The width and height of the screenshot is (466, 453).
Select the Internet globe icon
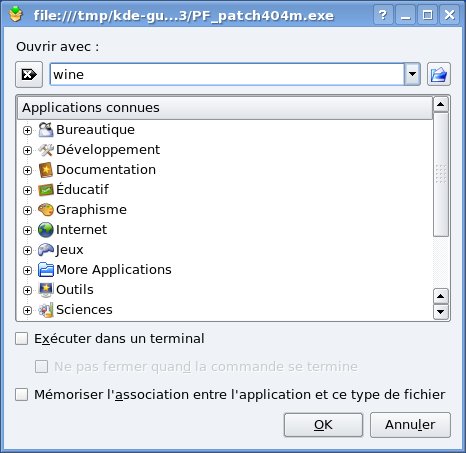46,230
